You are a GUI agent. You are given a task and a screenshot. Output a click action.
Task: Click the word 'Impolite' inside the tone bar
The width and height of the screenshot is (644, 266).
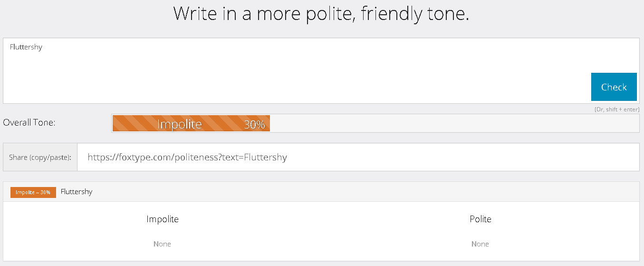tap(179, 124)
